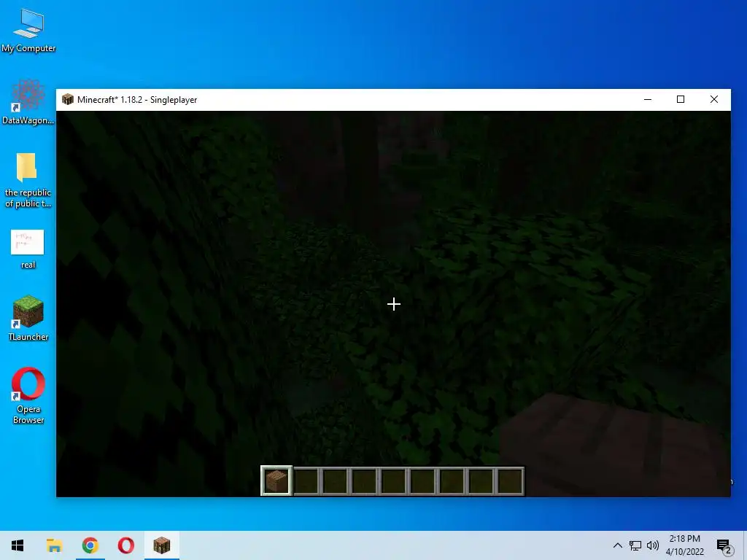Open the network status tray icon
747x560 pixels.
point(635,545)
